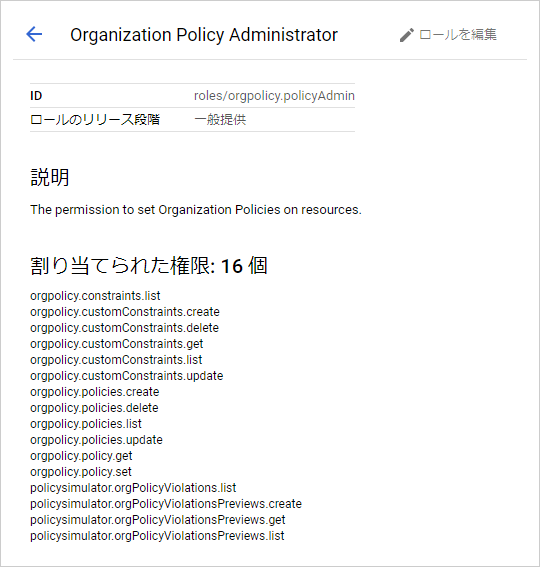Image resolution: width=540 pixels, height=567 pixels.
Task: Click the ロールのリリース段階 label
Action: 95,120
